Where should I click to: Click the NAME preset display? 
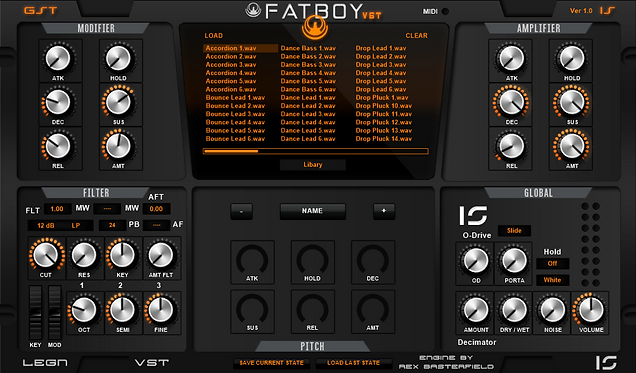pyautogui.click(x=313, y=211)
